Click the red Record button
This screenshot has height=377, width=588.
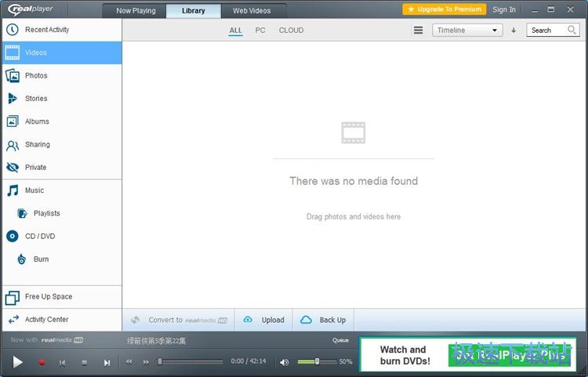(42, 362)
